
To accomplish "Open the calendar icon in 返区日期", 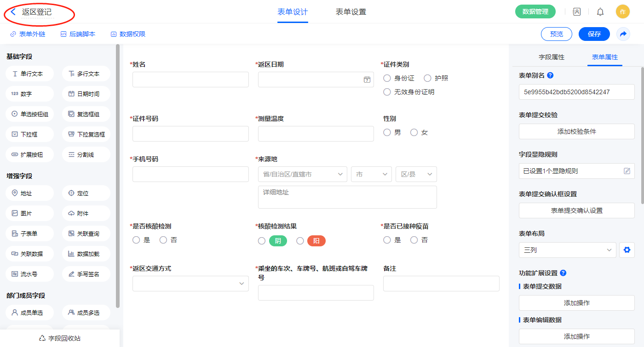I will coord(367,80).
